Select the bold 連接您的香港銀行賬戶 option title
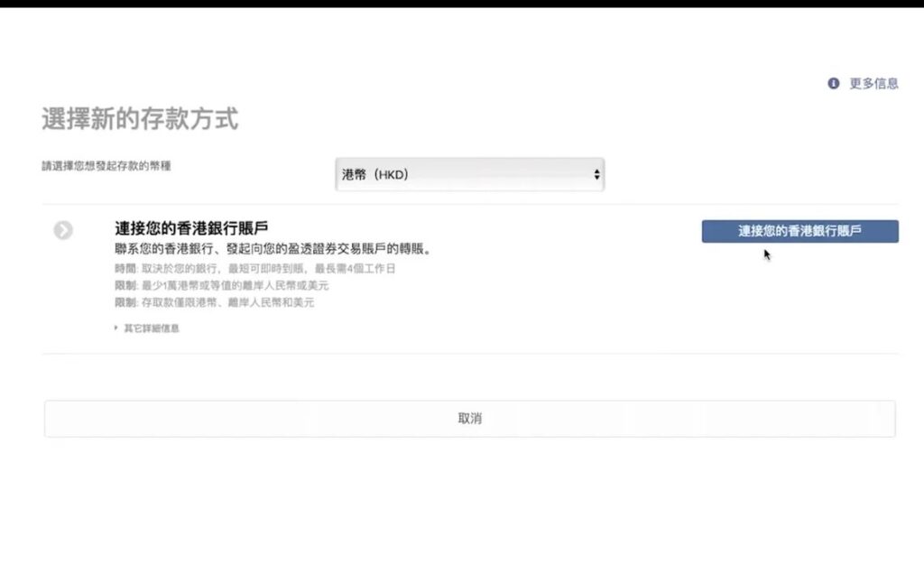924x563 pixels. coord(191,228)
